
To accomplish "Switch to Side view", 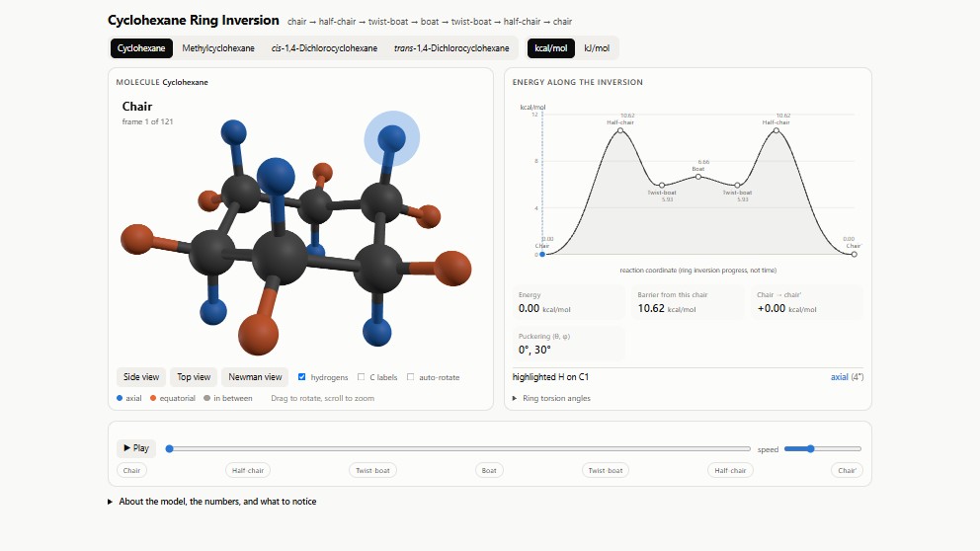I will tap(141, 376).
